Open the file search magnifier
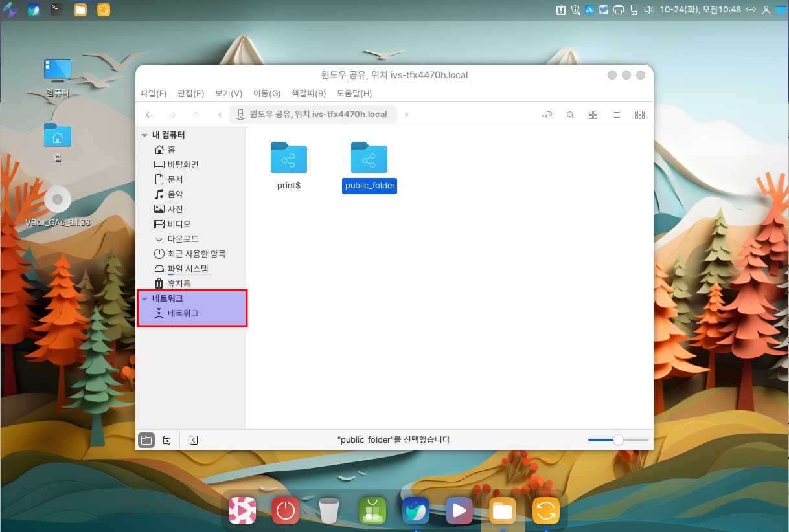The image size is (789, 532). click(570, 115)
